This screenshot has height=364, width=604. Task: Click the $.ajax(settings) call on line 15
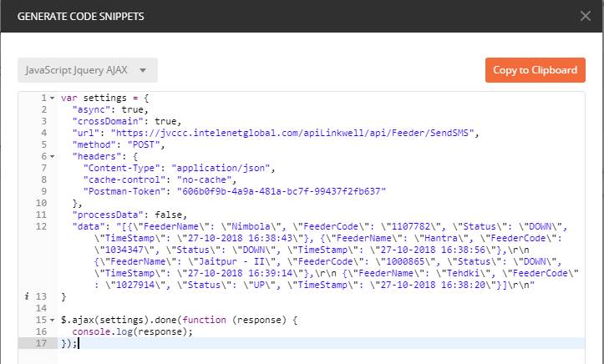pyautogui.click(x=104, y=320)
